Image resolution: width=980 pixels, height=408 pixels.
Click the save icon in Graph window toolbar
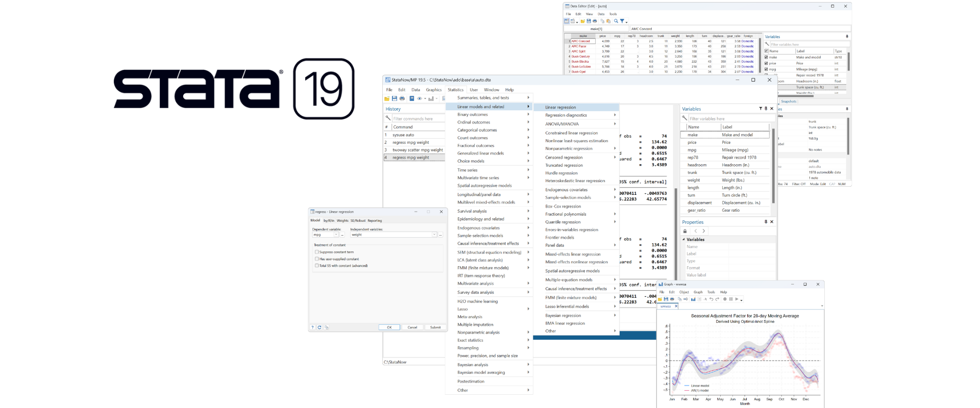pos(666,299)
